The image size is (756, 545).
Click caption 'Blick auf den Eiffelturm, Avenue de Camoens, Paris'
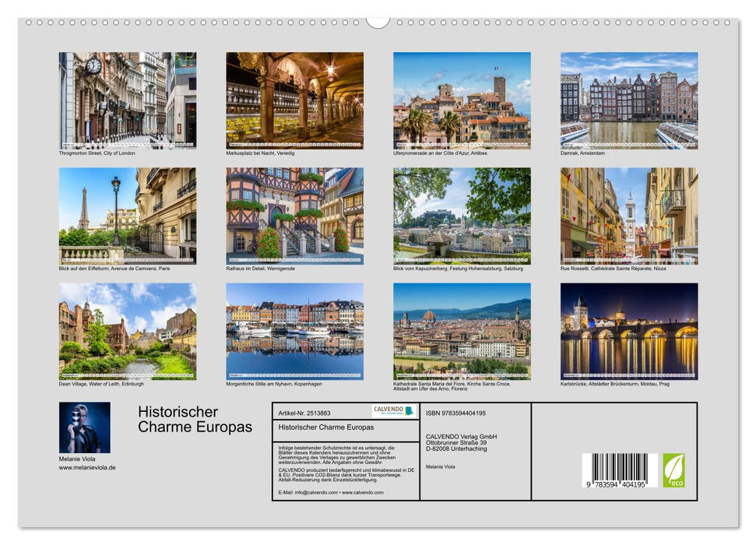click(114, 268)
